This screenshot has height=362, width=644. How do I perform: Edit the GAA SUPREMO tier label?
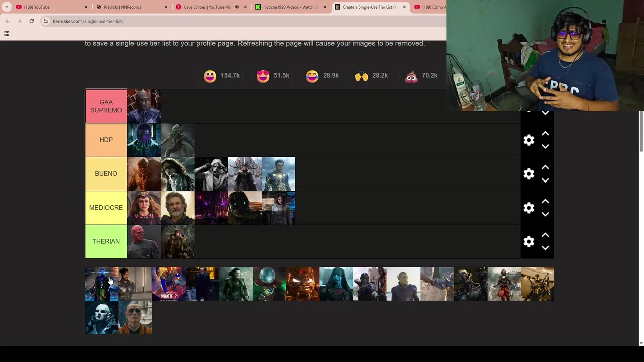106,106
